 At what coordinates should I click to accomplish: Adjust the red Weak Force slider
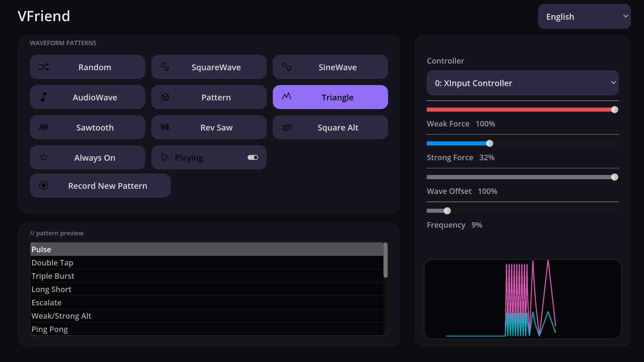pos(523,110)
